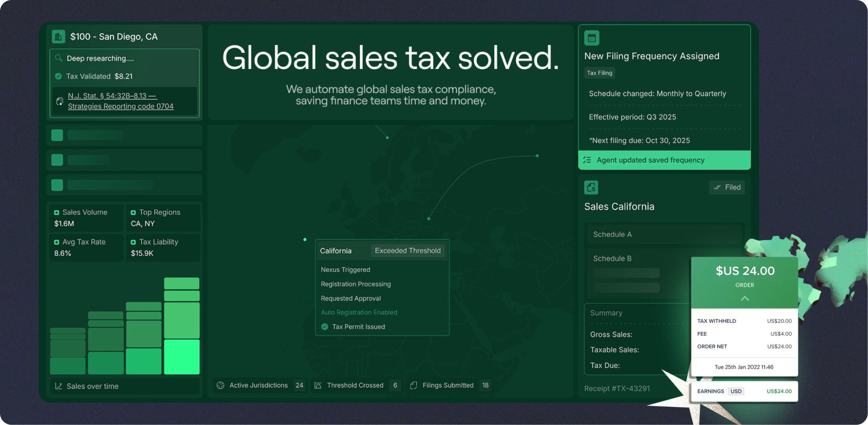Click the Filings Submitted document icon
This screenshot has height=425, width=868.
coord(413,385)
